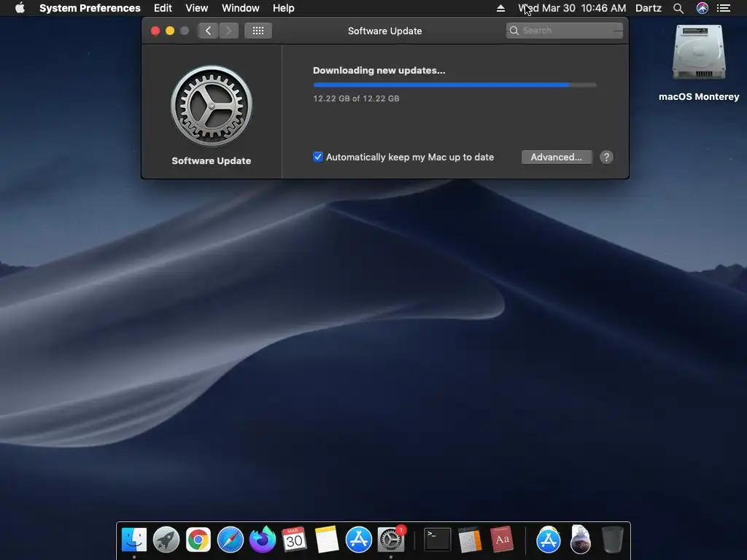The height and width of the screenshot is (560, 747).
Task: Open the macOS installer icon next to Trash
Action: (580, 540)
